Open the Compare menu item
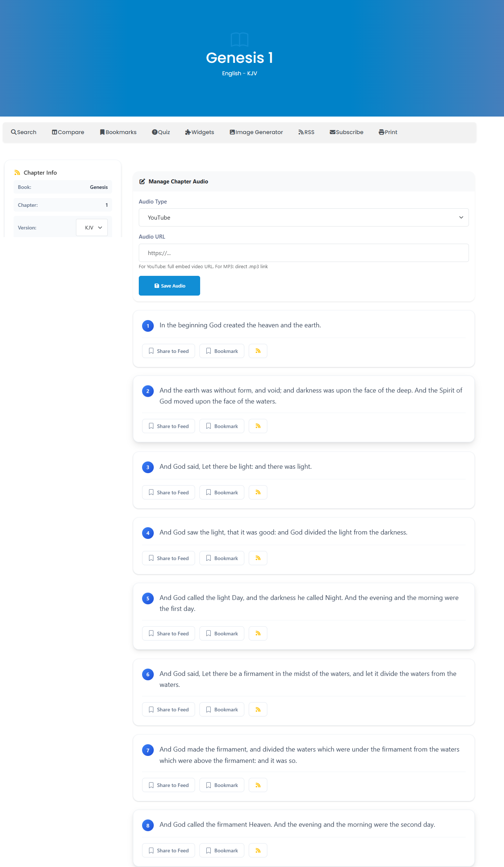504x867 pixels. pyautogui.click(x=68, y=132)
